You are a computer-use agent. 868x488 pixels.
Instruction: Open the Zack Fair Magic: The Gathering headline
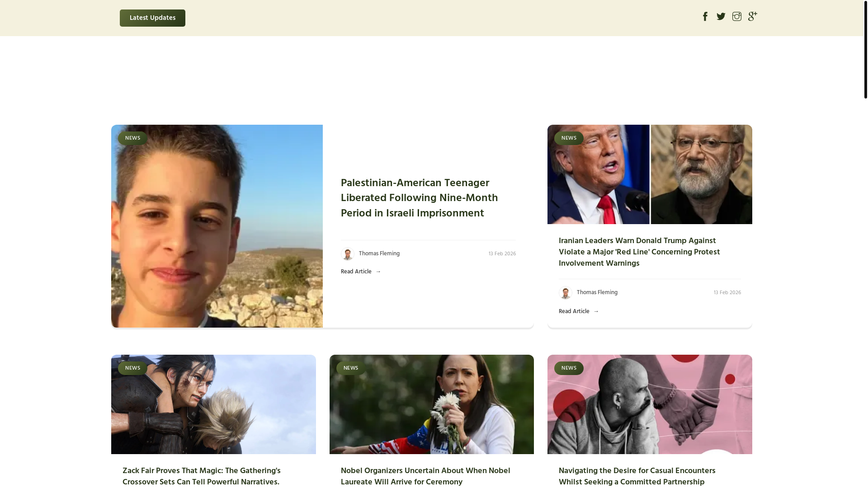(202, 477)
